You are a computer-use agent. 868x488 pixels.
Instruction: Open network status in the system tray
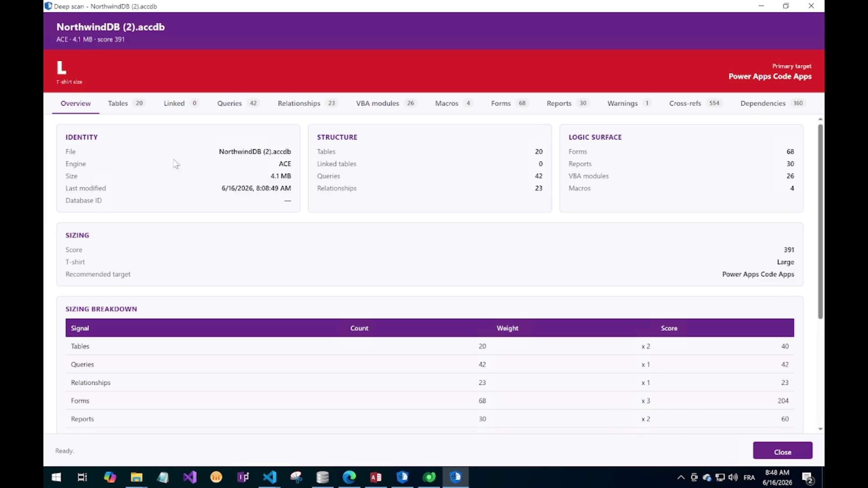click(x=720, y=478)
